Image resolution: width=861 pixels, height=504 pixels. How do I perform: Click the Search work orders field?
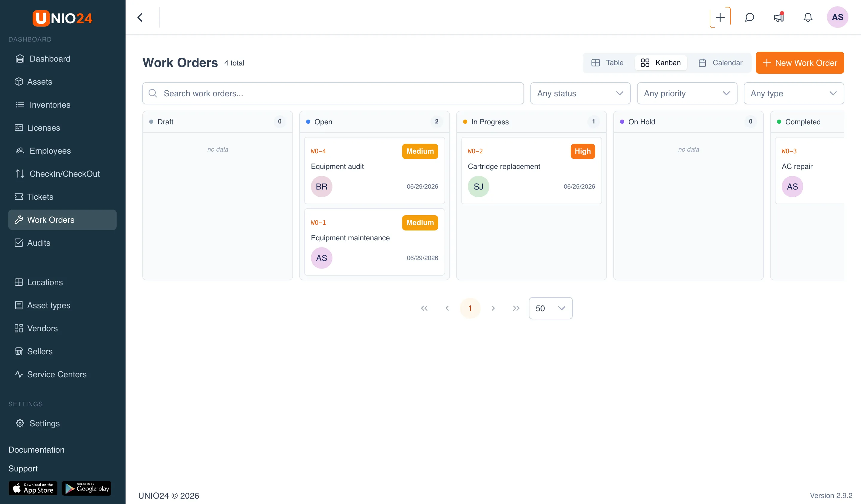[333, 93]
